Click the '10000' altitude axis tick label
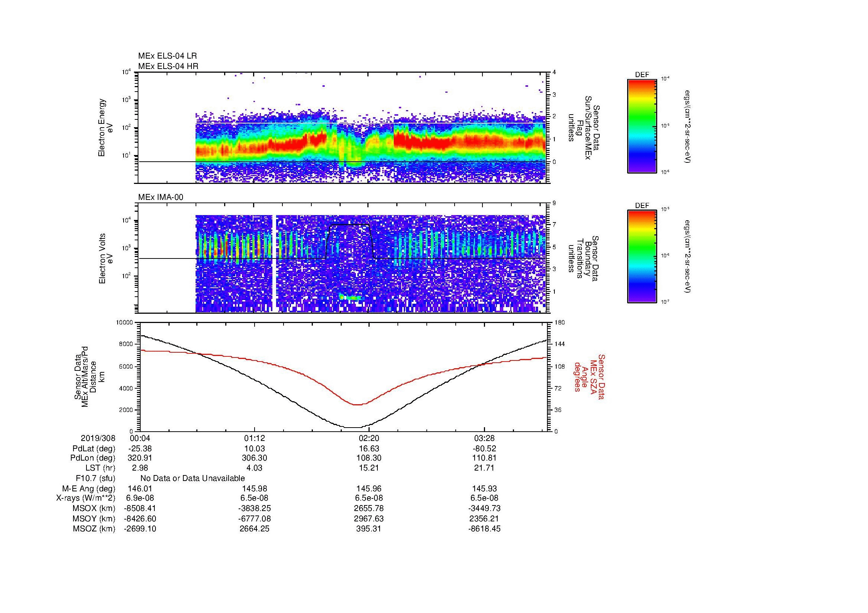Screen dimensions: 868x613 click(x=124, y=323)
